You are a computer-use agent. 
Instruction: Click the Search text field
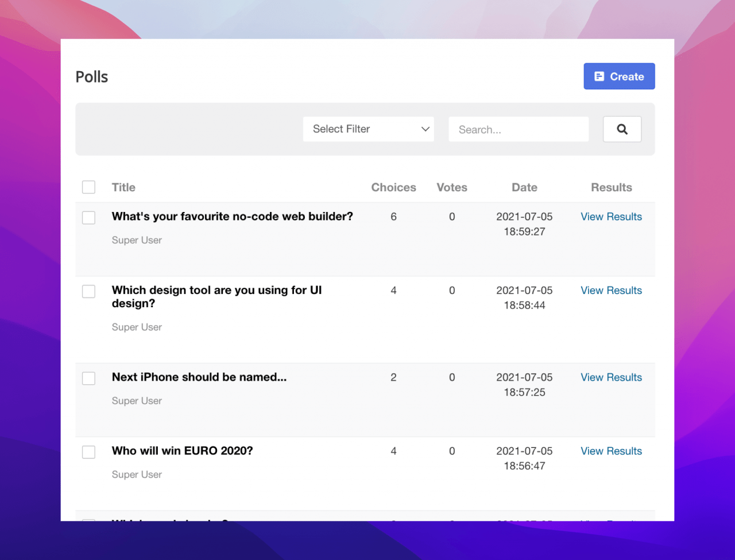point(518,129)
